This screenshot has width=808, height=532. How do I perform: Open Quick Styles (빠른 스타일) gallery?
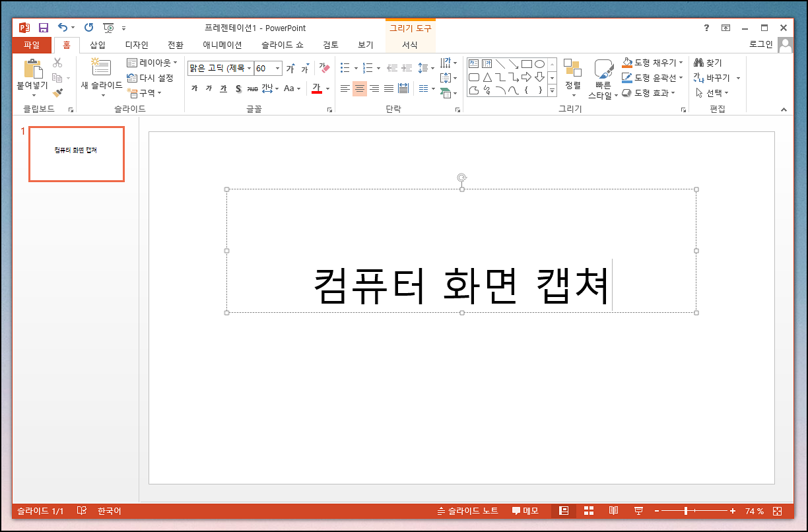coord(603,79)
